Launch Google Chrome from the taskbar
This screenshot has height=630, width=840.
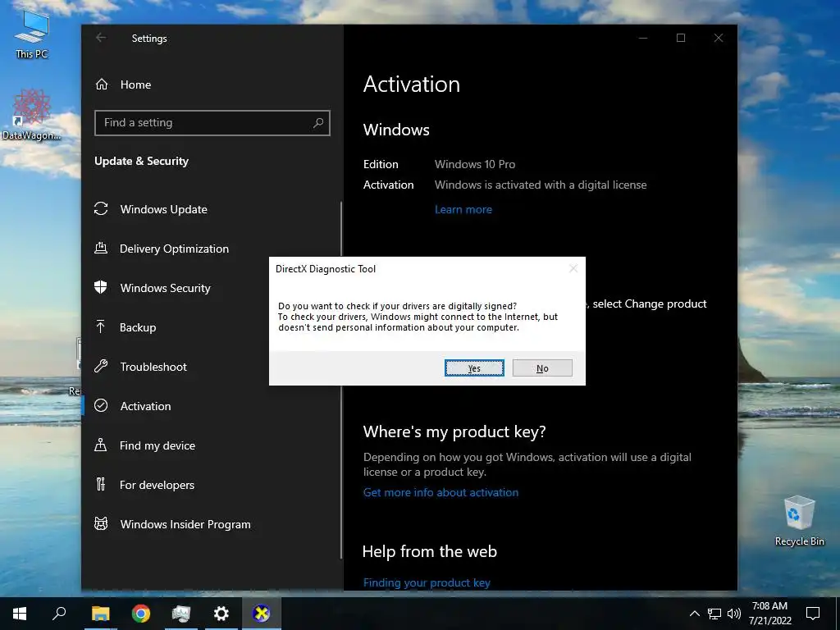point(141,614)
